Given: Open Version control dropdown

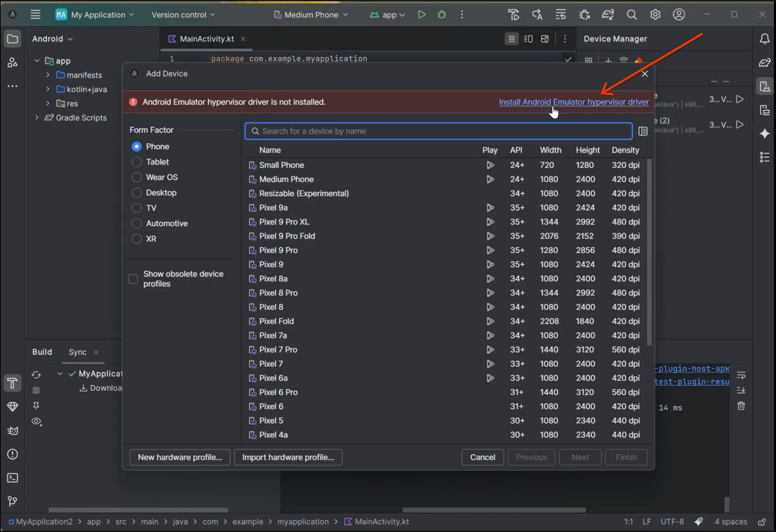Looking at the screenshot, I should coord(183,15).
